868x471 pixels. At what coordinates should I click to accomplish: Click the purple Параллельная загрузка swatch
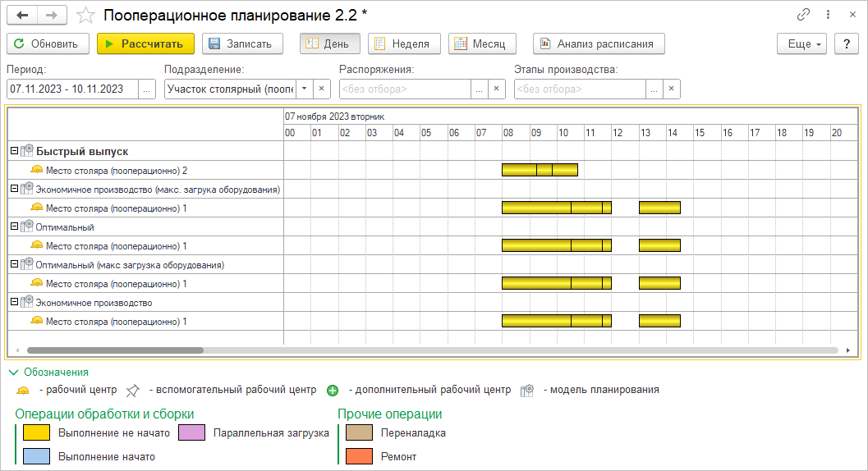click(x=191, y=432)
